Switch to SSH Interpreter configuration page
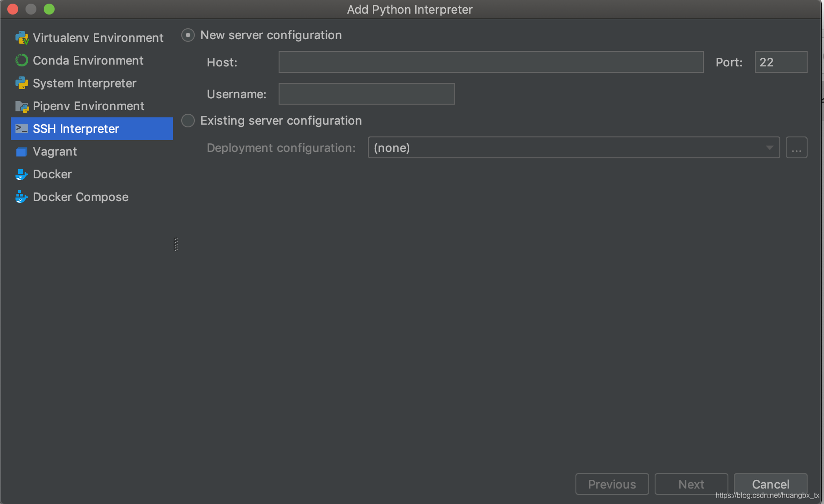Image resolution: width=824 pixels, height=504 pixels. click(75, 129)
